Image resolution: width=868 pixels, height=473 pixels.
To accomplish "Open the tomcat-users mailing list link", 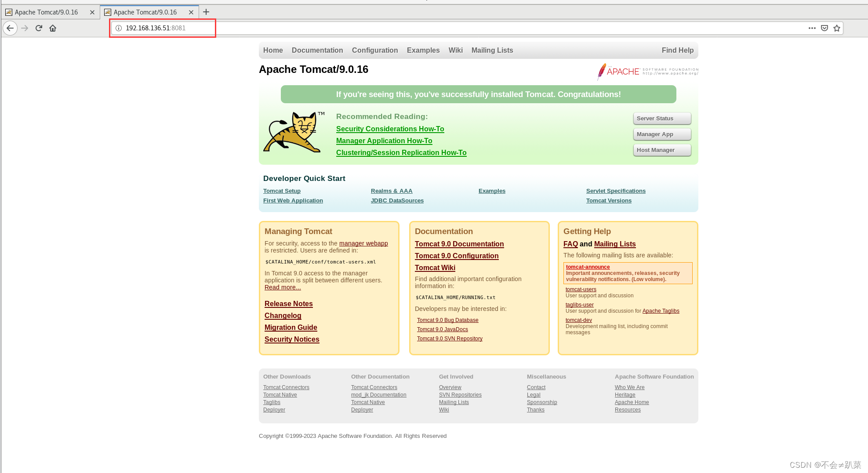I will coord(581,289).
